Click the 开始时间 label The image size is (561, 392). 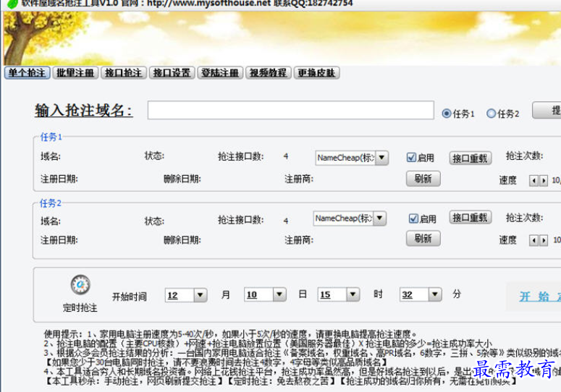pyautogui.click(x=130, y=297)
